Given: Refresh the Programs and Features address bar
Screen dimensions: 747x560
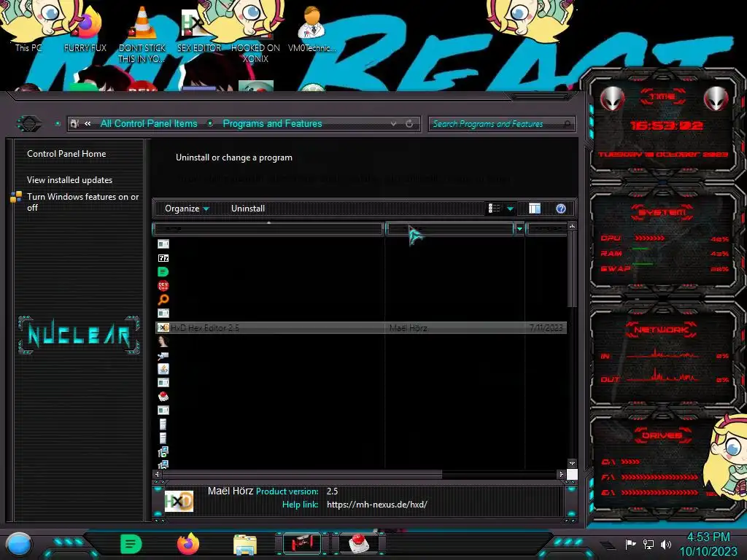Looking at the screenshot, I should point(409,124).
